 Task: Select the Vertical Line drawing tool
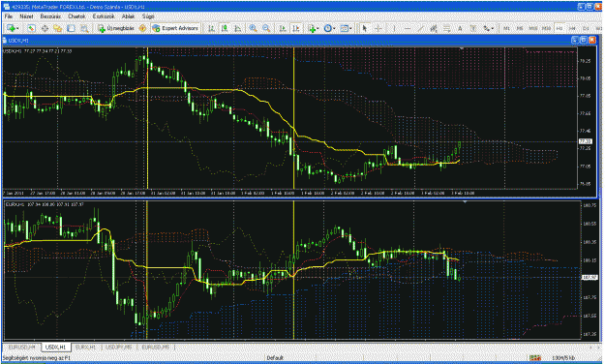tap(394, 28)
